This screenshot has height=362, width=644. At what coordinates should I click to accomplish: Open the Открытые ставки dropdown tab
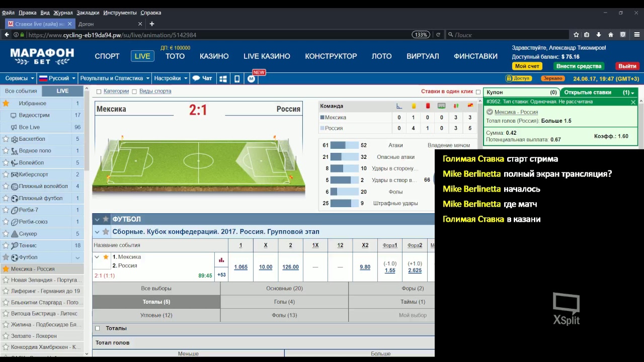(599, 93)
